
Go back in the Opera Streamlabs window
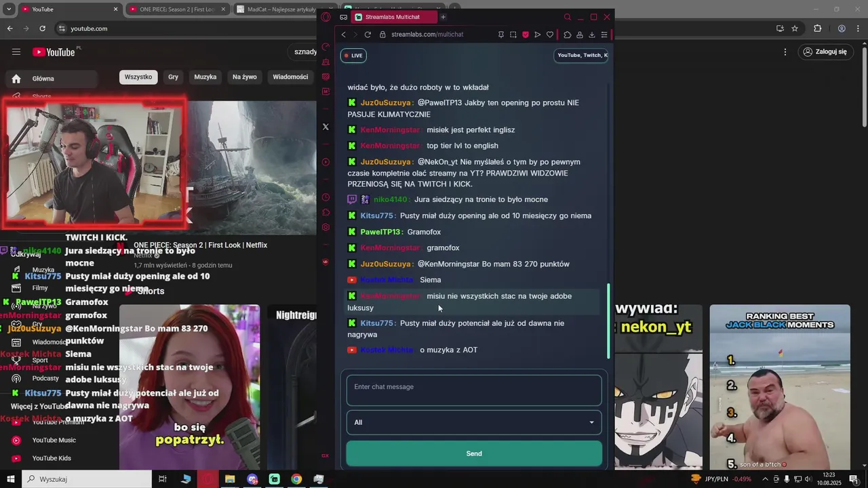tap(344, 35)
